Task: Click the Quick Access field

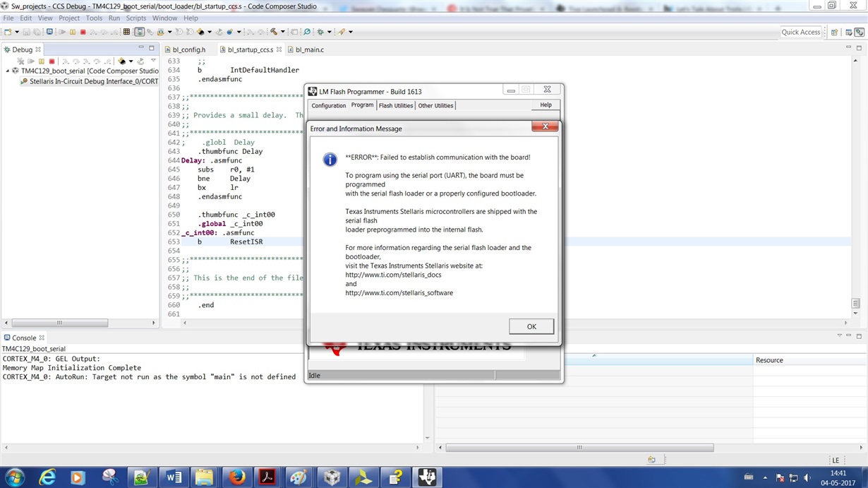Action: 801,32
